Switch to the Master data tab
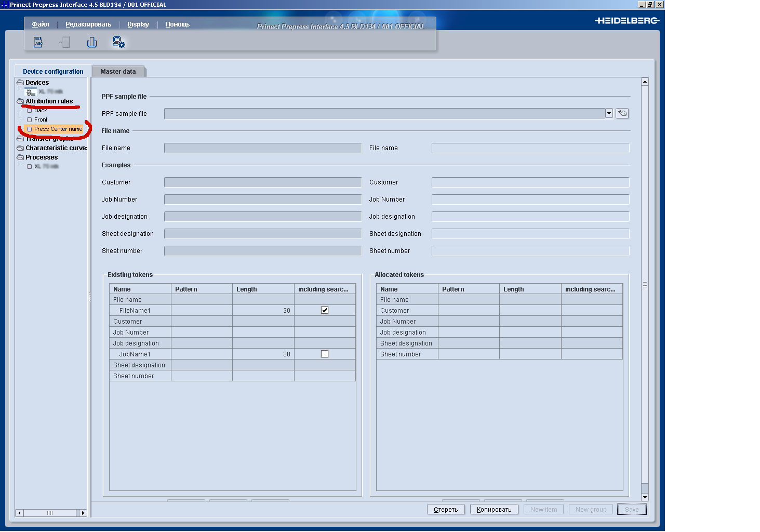 tap(118, 72)
